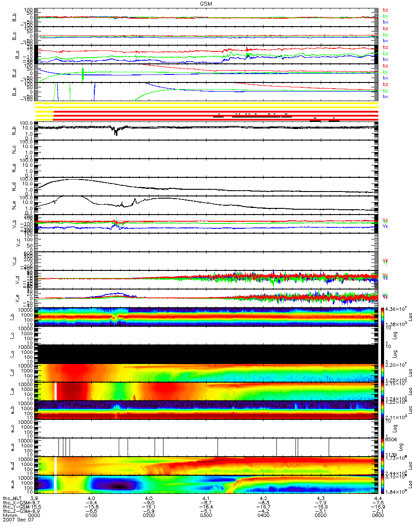Image resolution: width=412 pixels, height=532 pixels.
Task: Click the green by legend of B_a panel
Action: (385, 53)
